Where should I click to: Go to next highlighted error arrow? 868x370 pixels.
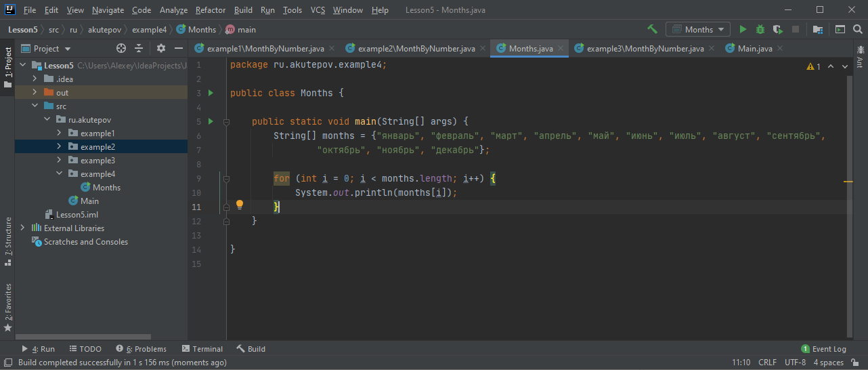pos(846,66)
